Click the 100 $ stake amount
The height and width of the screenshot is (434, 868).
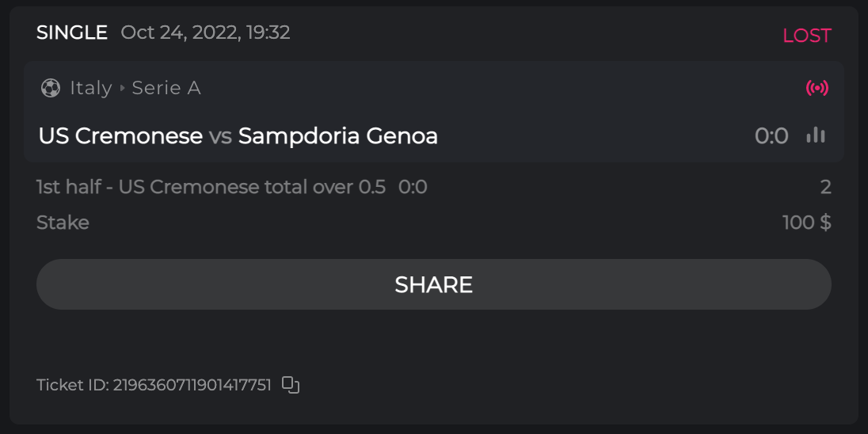click(806, 223)
